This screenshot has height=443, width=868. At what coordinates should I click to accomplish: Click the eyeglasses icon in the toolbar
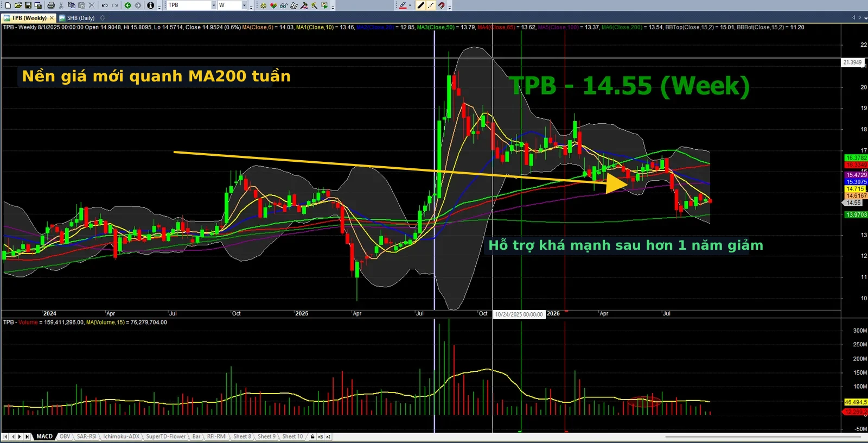(x=284, y=5)
